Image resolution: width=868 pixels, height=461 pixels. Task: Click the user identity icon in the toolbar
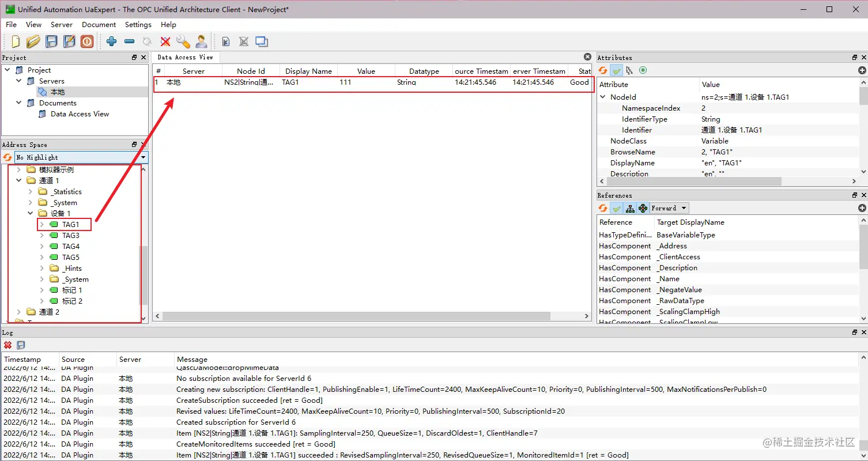tap(201, 41)
